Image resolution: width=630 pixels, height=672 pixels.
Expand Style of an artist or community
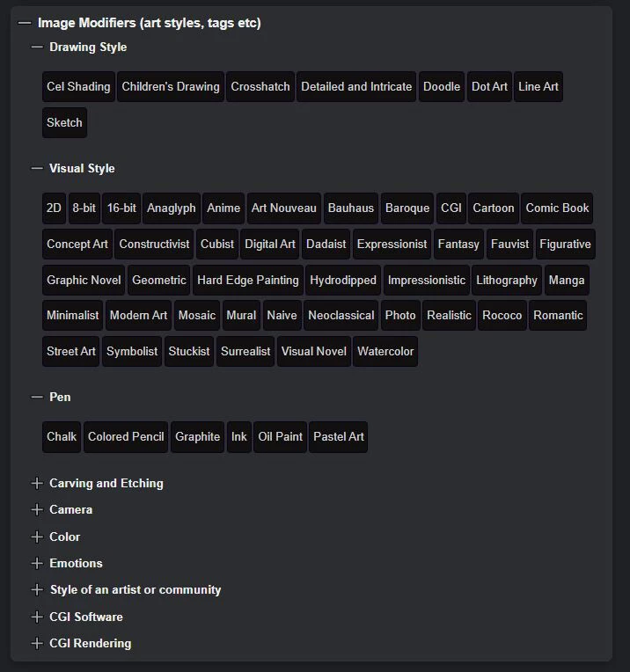[x=37, y=589]
